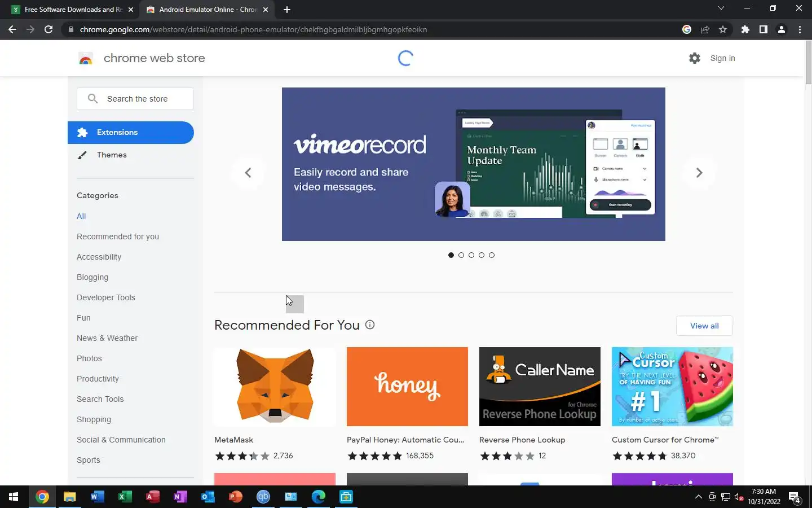Choose the Developer Tools category
812x508 pixels.
(x=106, y=297)
